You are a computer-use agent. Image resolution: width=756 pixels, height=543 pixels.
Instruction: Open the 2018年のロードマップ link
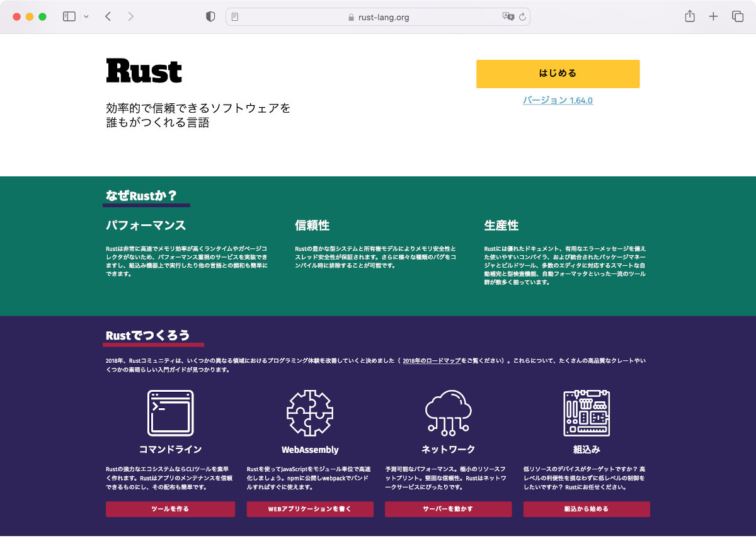[431, 361]
